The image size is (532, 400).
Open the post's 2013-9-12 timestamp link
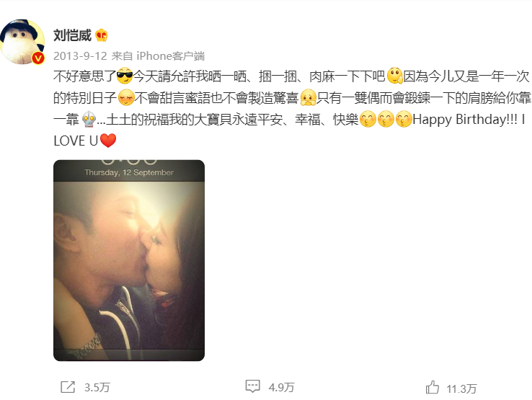coord(80,56)
